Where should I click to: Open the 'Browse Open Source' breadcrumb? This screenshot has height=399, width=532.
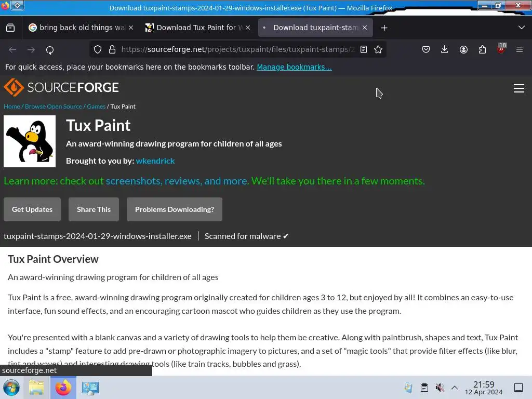(54, 107)
